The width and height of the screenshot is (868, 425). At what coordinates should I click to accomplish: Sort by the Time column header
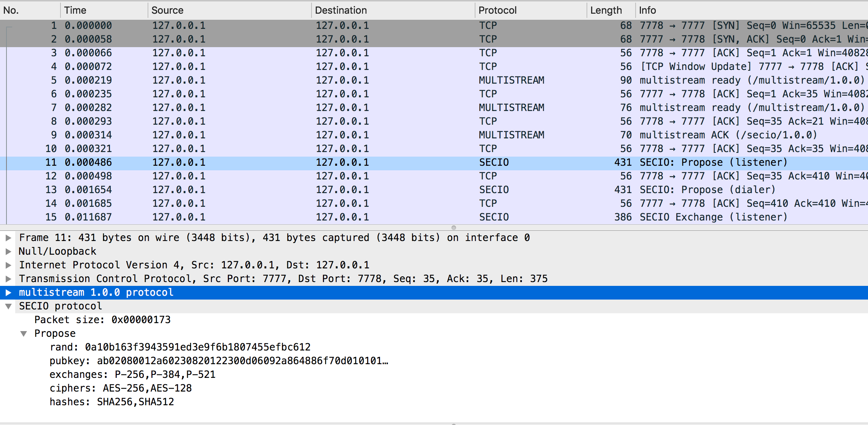coord(75,10)
